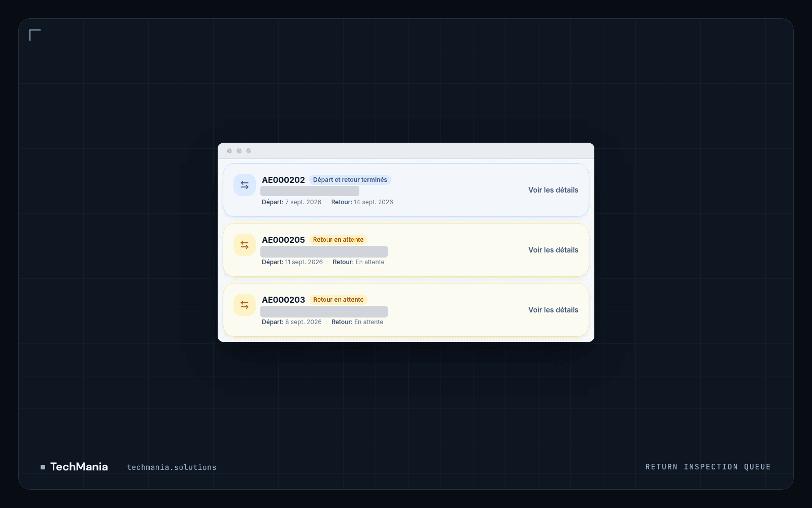Select the Retour en attente badge on AE000203
This screenshot has width=812, height=508.
tap(339, 300)
